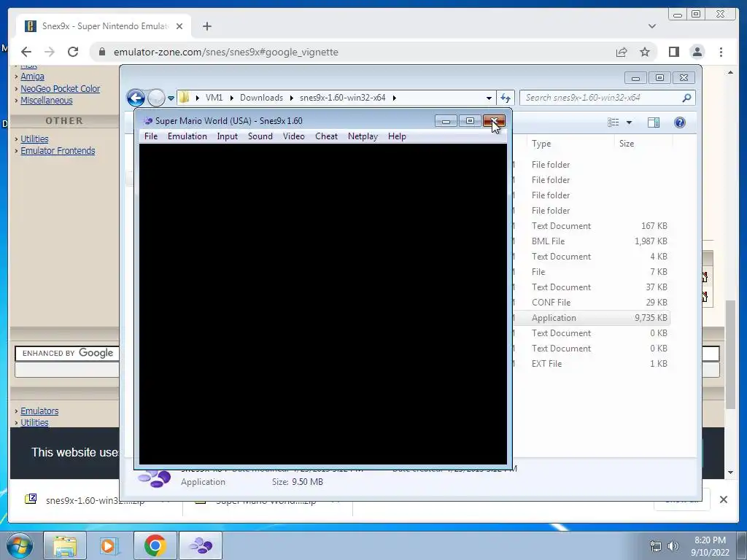Screen dimensions: 747x560
Task: Open the address bar history dropdown
Action: coord(489,98)
